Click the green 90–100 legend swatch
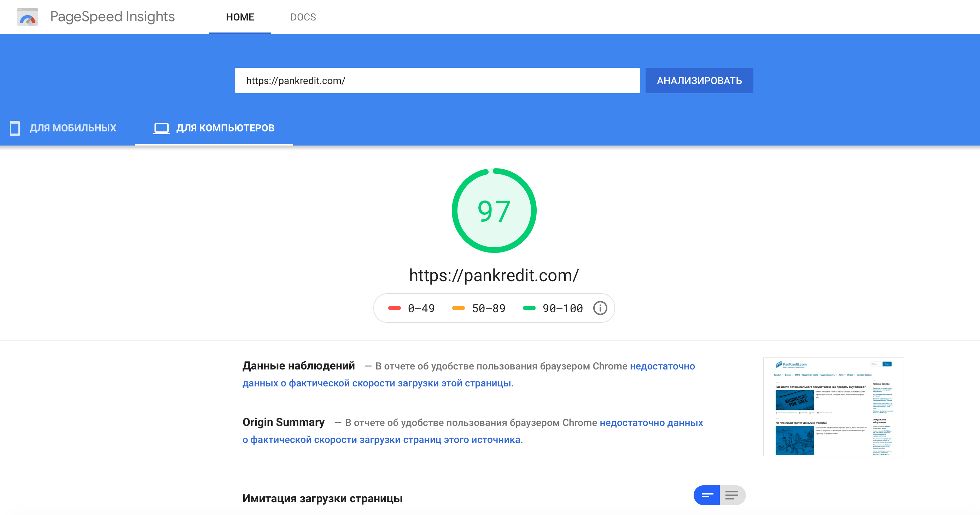This screenshot has width=980, height=515. [529, 308]
